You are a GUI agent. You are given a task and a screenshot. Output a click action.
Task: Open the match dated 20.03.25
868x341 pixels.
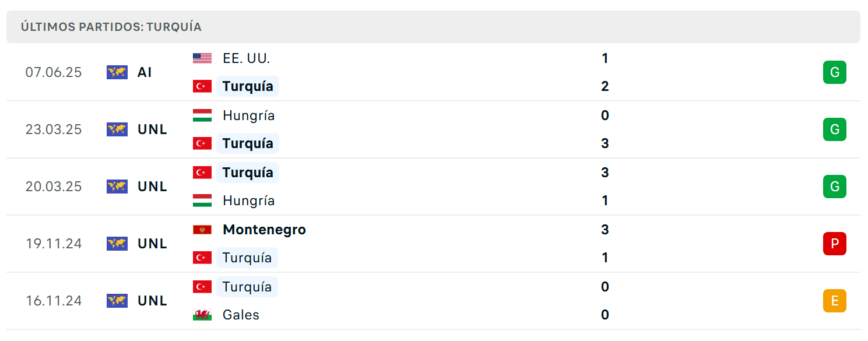click(433, 187)
